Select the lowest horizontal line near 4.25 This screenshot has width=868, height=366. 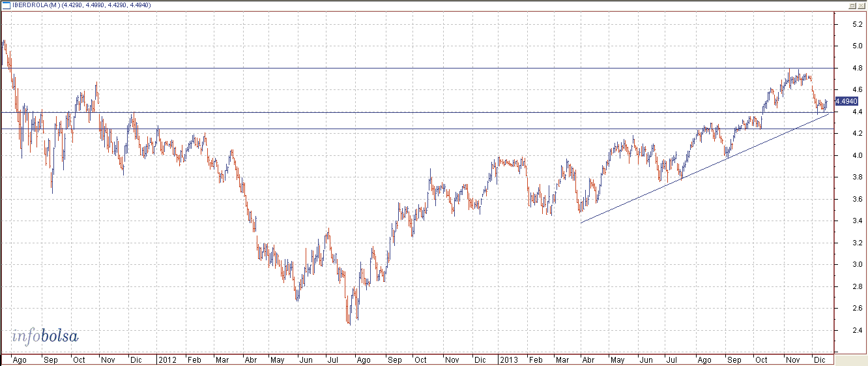[417, 129]
